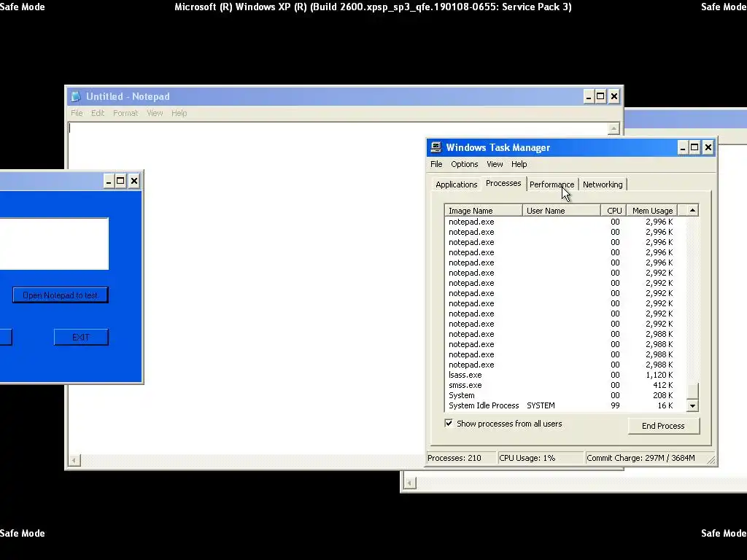Minimize the Windows Task Manager window
747x560 pixels.
[x=683, y=147]
